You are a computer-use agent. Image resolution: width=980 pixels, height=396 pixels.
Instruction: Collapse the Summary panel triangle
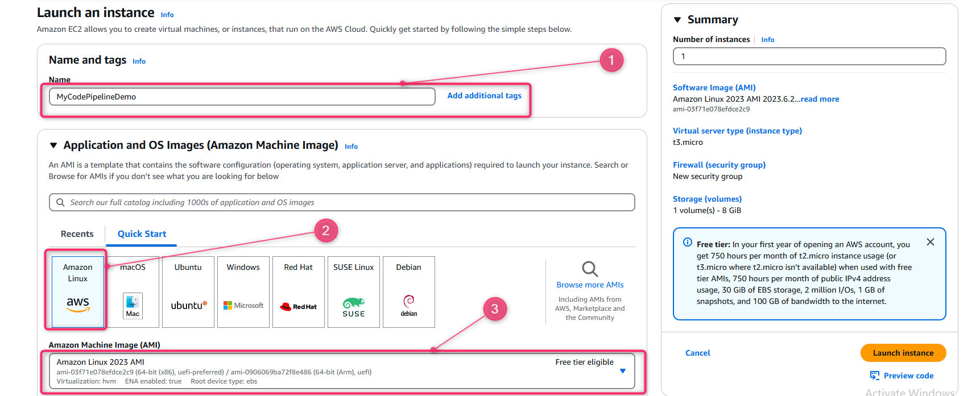(677, 20)
